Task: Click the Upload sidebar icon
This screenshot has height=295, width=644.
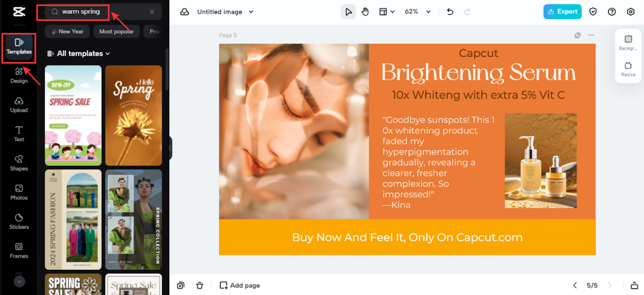Action: (19, 104)
